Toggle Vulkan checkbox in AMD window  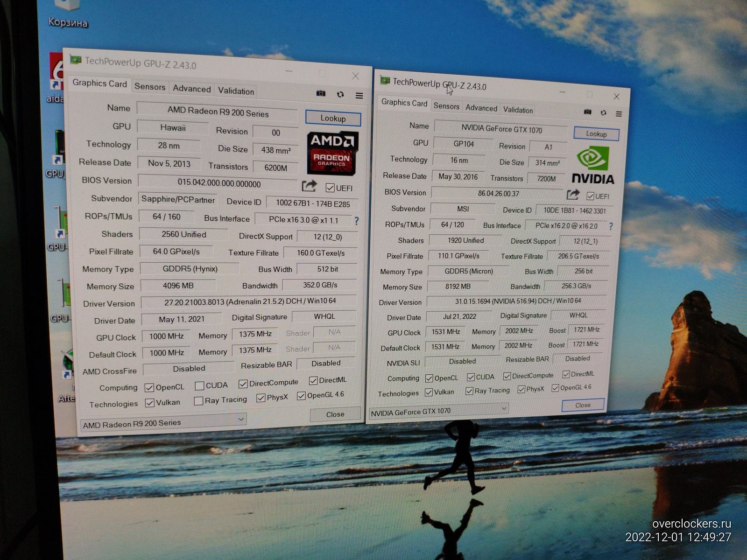tap(149, 403)
